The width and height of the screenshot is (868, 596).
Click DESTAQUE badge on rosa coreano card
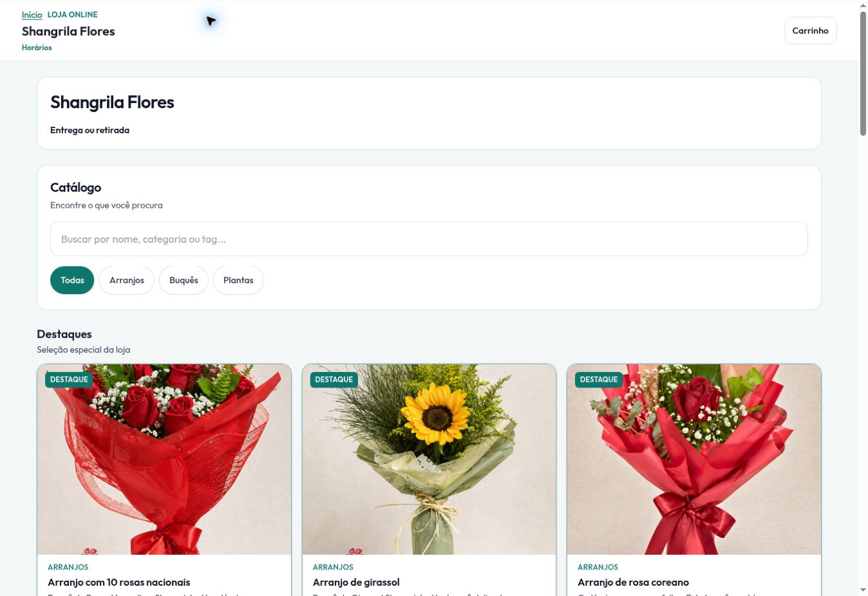click(599, 380)
